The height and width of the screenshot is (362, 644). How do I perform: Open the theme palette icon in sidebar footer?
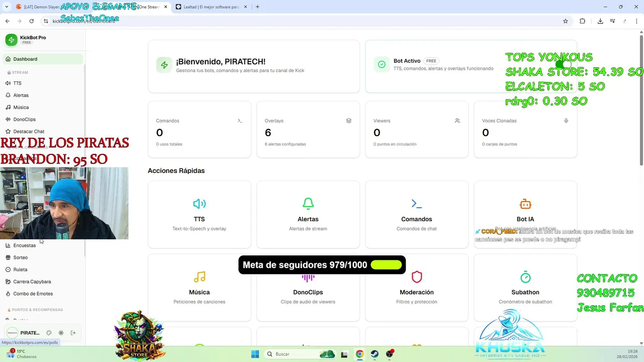(49, 333)
